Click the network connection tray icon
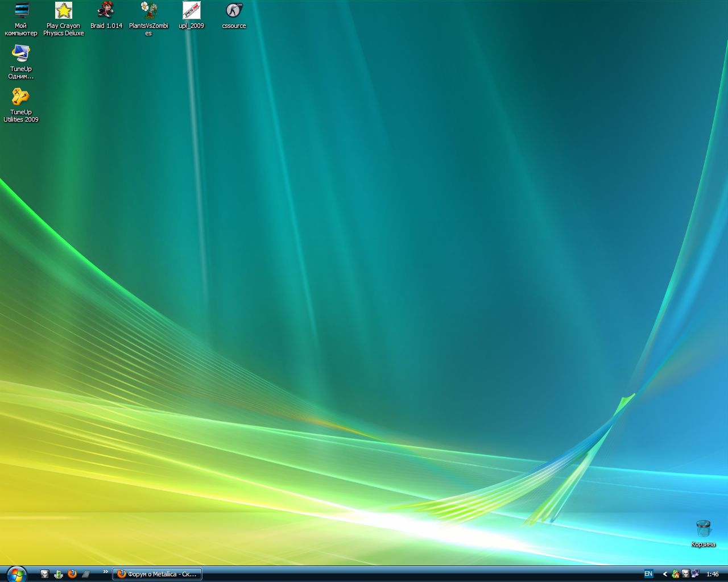Image resolution: width=728 pixels, height=582 pixels. pyautogui.click(x=695, y=574)
